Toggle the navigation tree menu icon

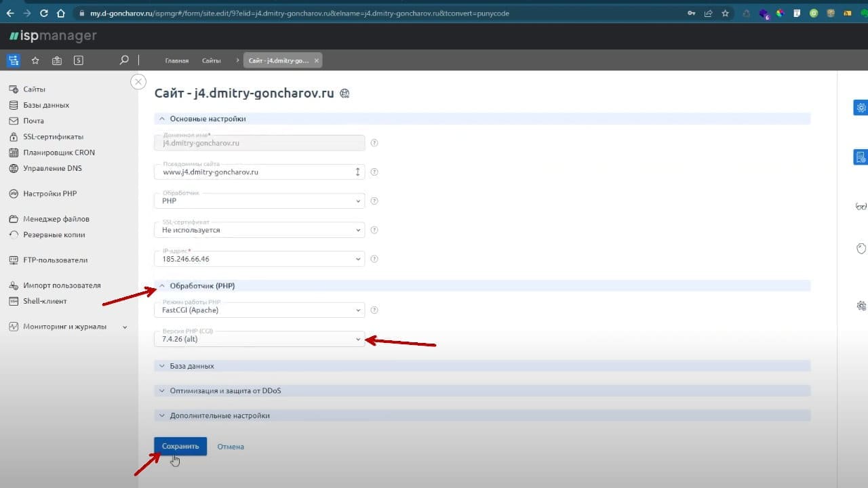click(14, 60)
